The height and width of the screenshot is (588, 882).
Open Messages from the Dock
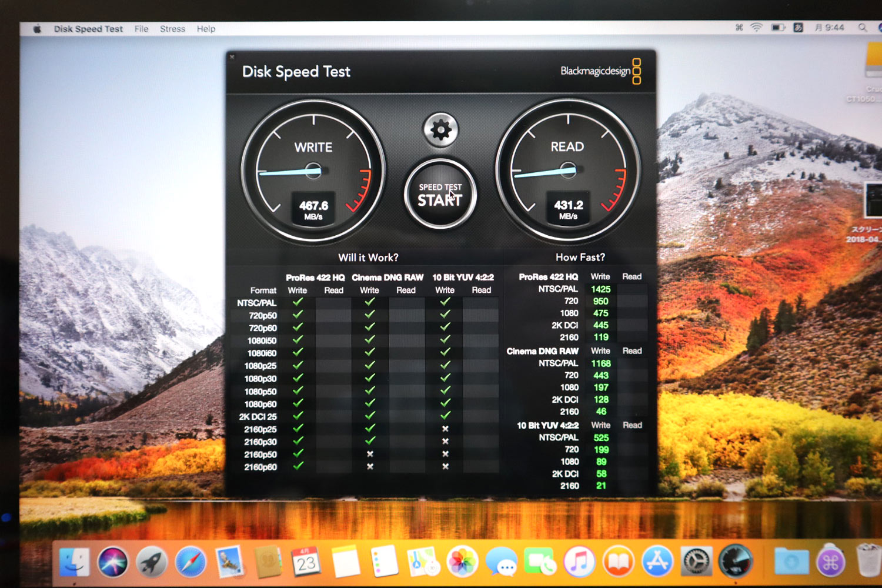click(501, 562)
